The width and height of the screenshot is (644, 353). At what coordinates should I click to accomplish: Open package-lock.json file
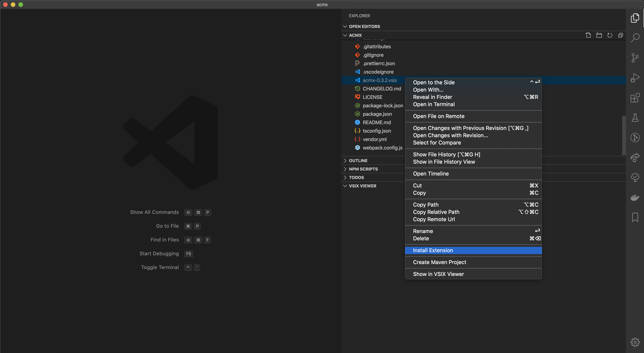pyautogui.click(x=383, y=106)
